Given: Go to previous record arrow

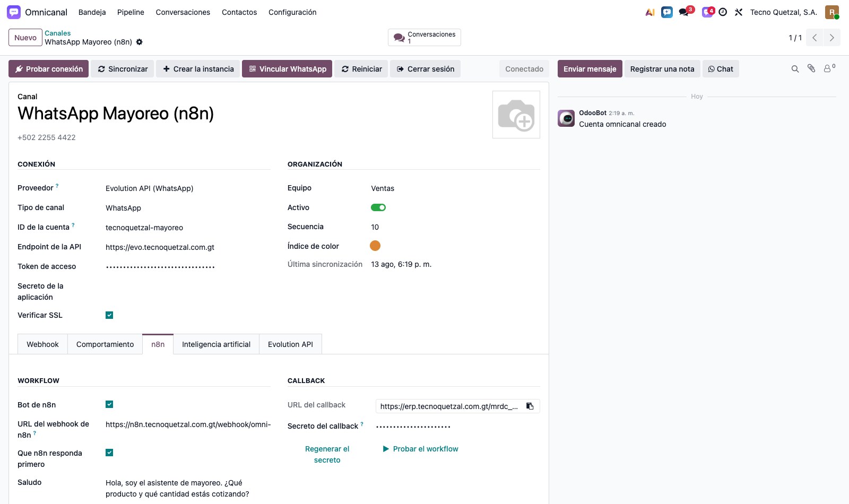Looking at the screenshot, I should (815, 38).
